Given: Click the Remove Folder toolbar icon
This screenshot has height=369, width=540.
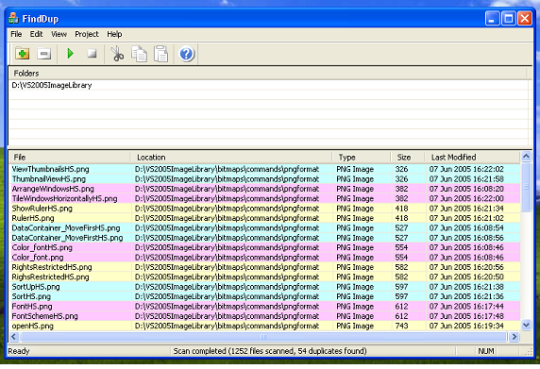Looking at the screenshot, I should coord(44,54).
